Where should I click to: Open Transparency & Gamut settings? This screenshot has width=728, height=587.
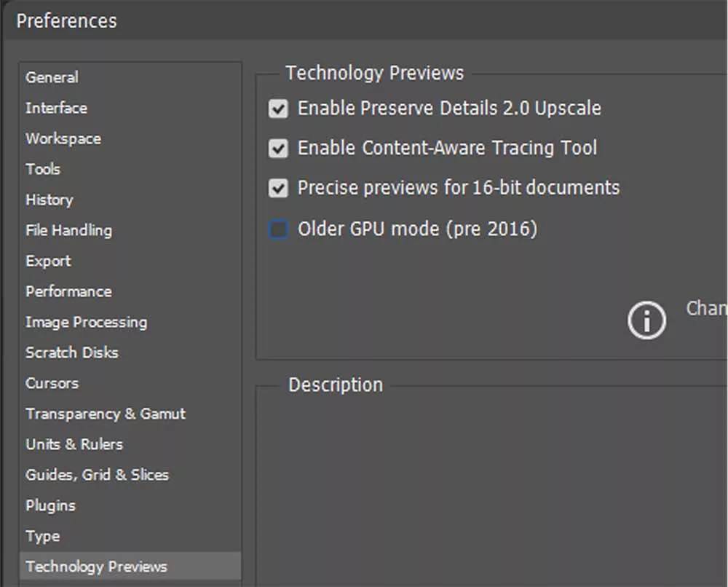coord(106,414)
